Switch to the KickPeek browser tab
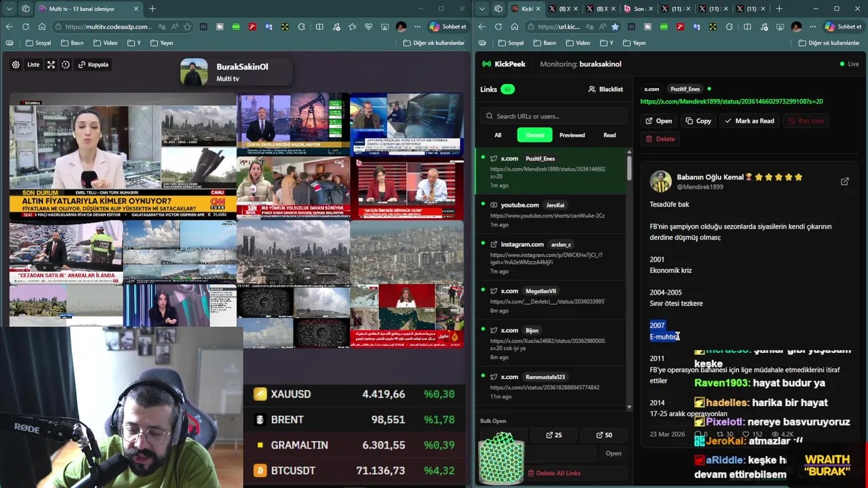The image size is (868, 488). tap(527, 9)
